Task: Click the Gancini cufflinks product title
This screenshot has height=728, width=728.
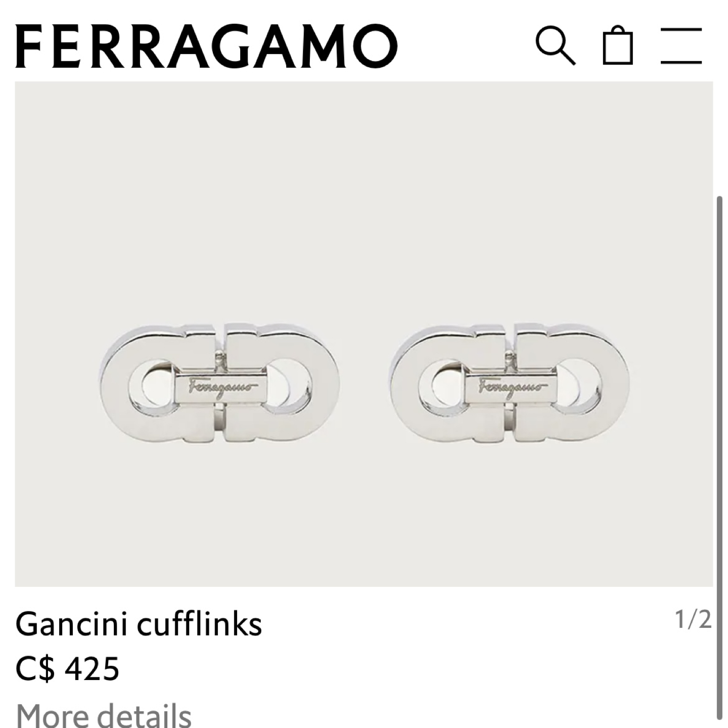Action: [139, 623]
